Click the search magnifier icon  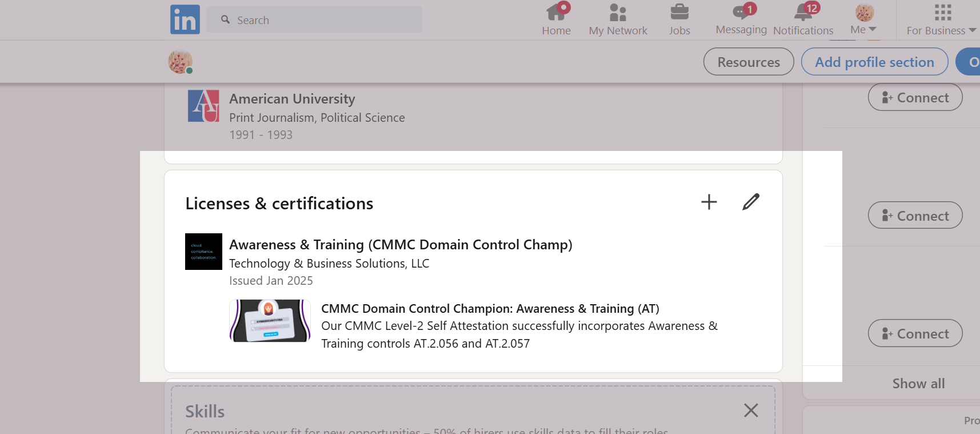coord(226,20)
